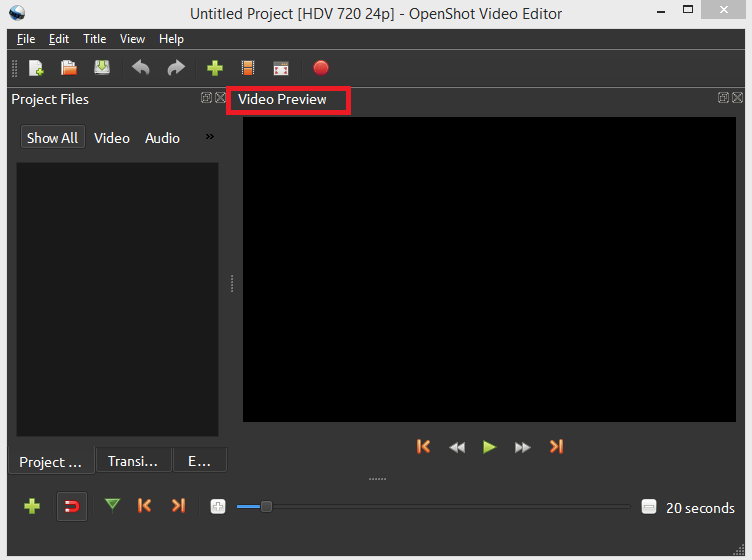This screenshot has width=752, height=560.
Task: Save project using the toolbar save icon
Action: (x=102, y=68)
